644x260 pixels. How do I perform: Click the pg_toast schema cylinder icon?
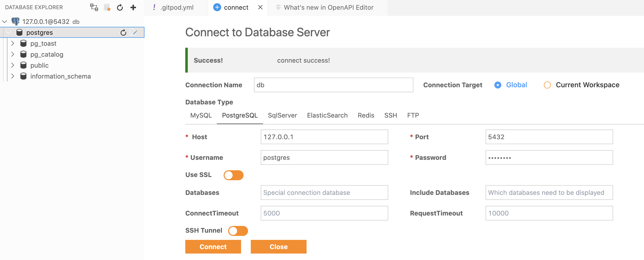point(23,43)
